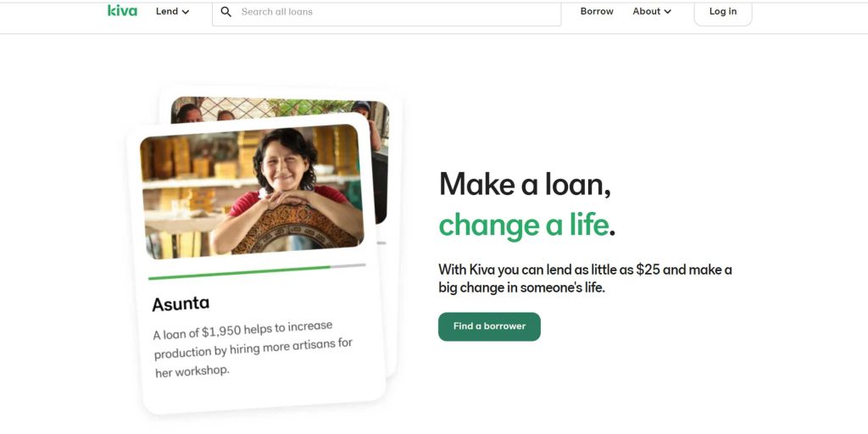
Task: Click Asunta's loan funding progress bar
Action: click(258, 271)
